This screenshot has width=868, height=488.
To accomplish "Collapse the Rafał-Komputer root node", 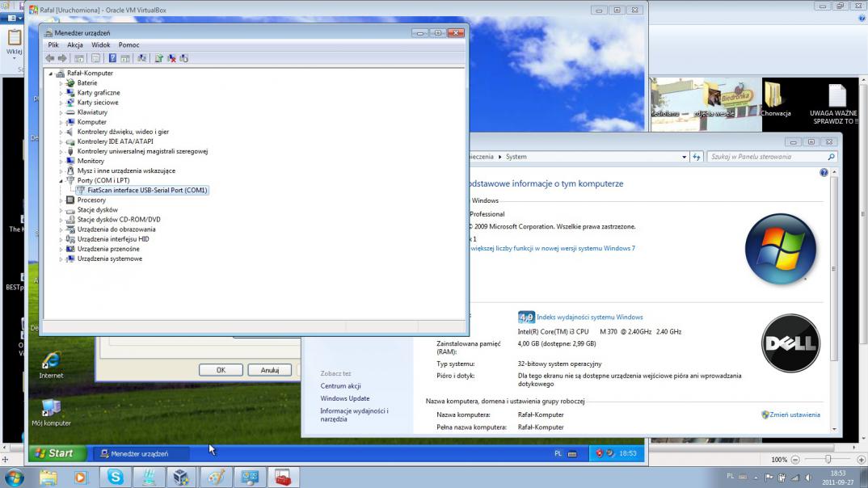I will point(51,73).
